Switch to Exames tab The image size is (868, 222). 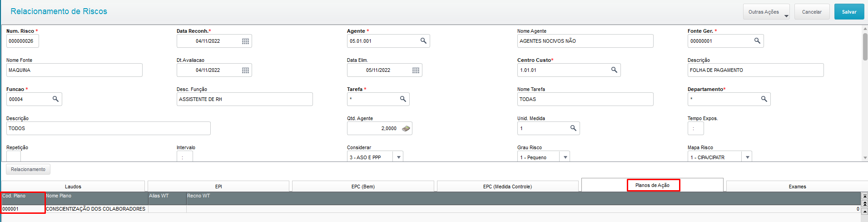coord(797,187)
